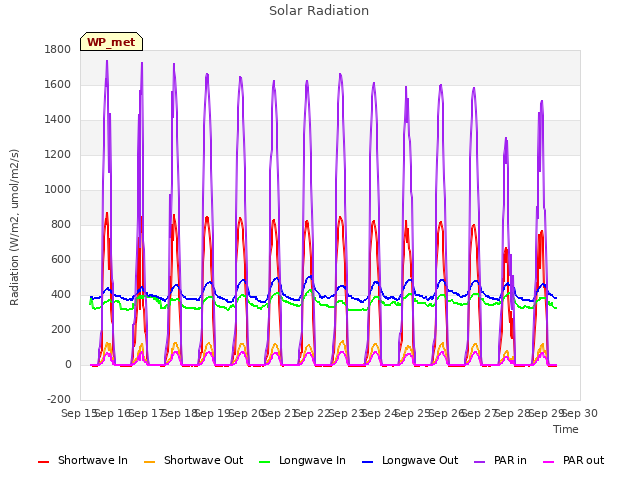This screenshot has height=480, width=640.
Task: Click the Radiation y-axis label
Action: pyautogui.click(x=14, y=227)
